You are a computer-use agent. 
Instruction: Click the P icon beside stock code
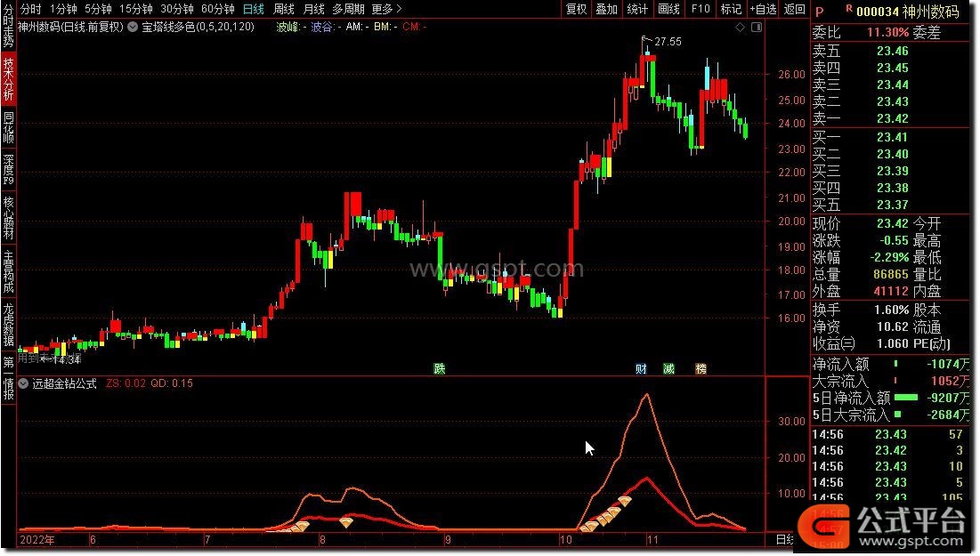point(820,12)
